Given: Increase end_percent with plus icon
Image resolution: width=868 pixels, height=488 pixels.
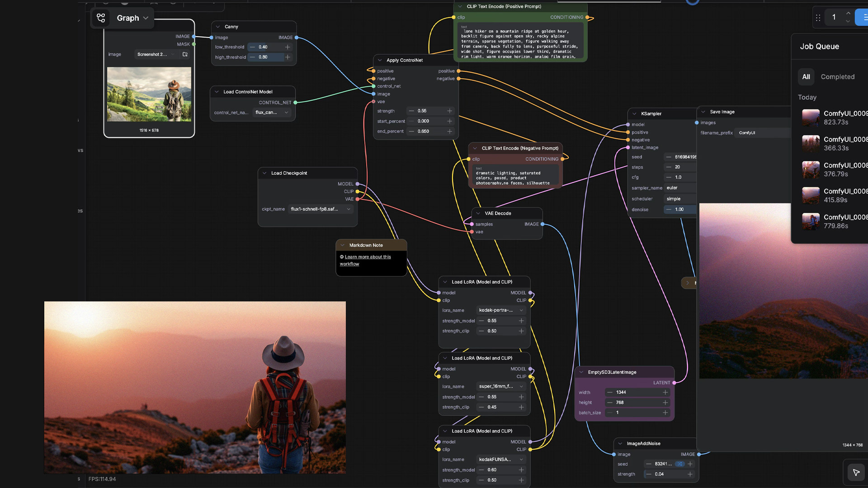Looking at the screenshot, I should click(449, 131).
